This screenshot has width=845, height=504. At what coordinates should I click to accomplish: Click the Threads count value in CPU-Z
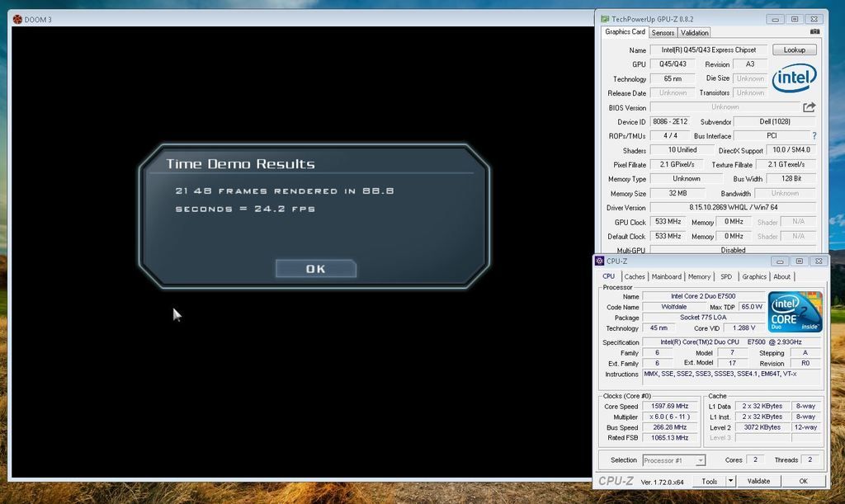point(810,459)
